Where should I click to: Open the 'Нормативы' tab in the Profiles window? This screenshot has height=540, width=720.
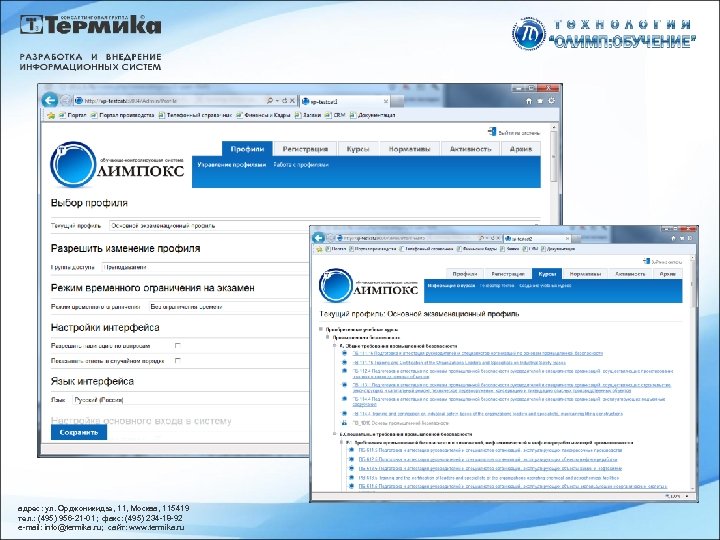(x=410, y=149)
